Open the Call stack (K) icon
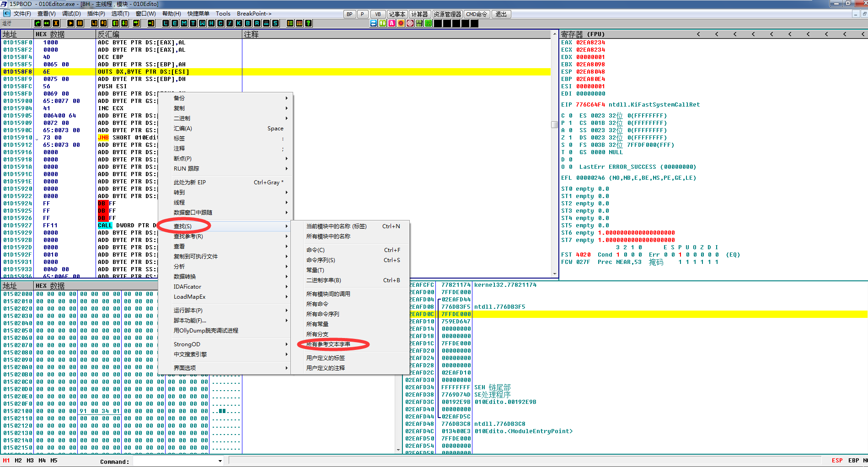Image resolution: width=868 pixels, height=467 pixels. tap(239, 23)
